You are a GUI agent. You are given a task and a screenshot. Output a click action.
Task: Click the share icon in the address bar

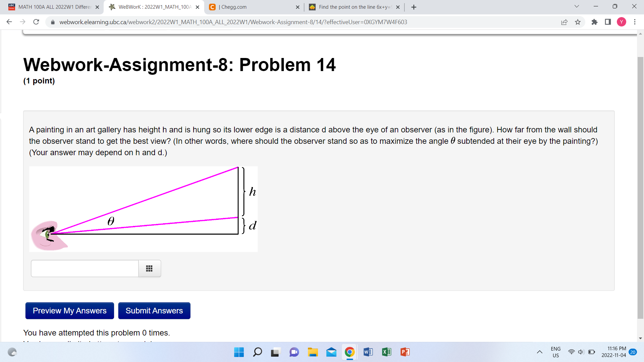565,22
